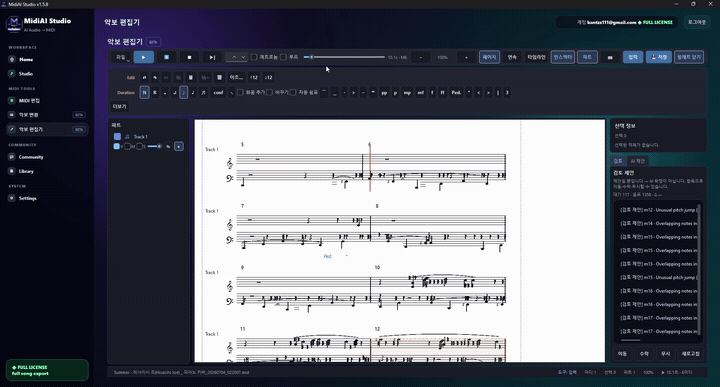This screenshot has width=720, height=387.
Task: Click the accent > articulation button
Action: pos(353,92)
